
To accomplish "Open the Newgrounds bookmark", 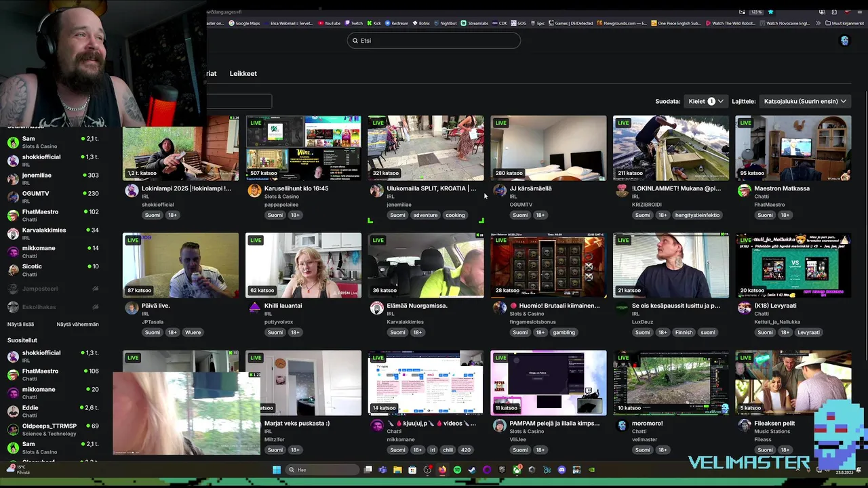I will [x=622, y=23].
